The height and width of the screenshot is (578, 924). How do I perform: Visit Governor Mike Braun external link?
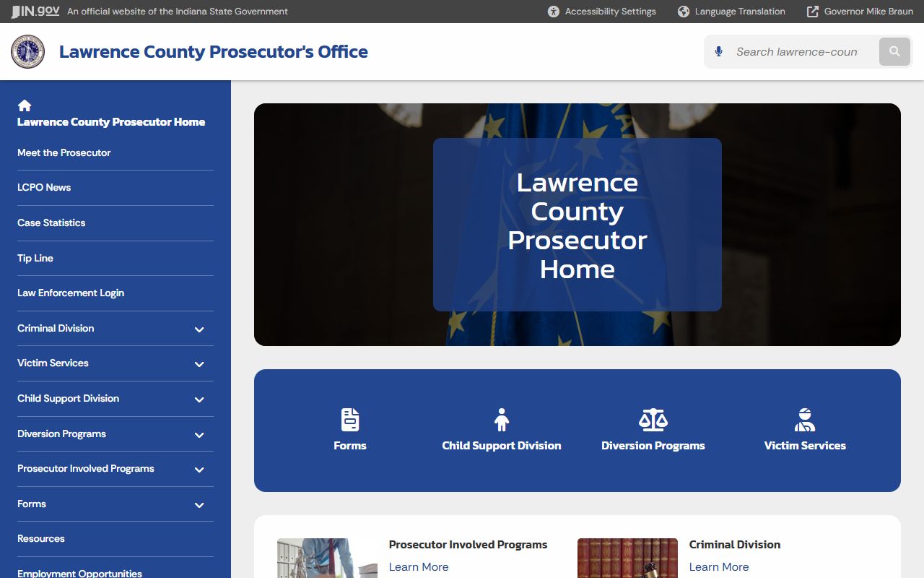coord(860,12)
